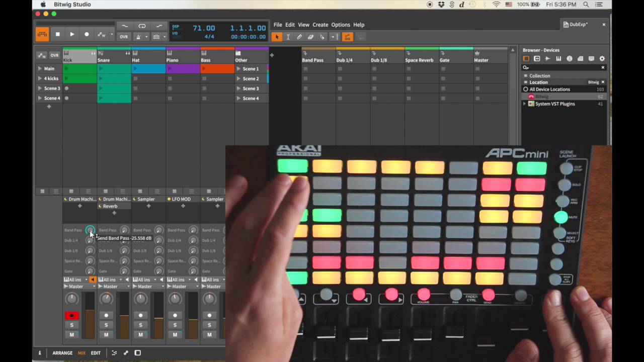Launch the Main scene

tap(40, 68)
